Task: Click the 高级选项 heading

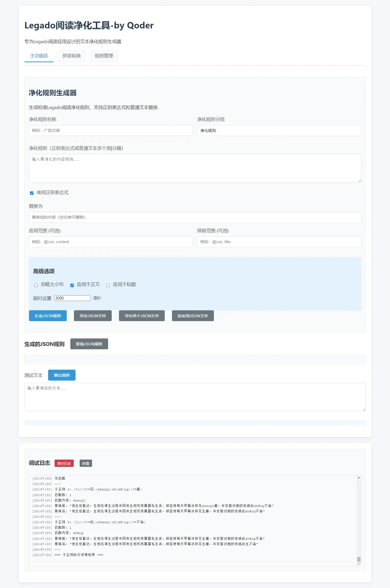Action: pos(44,271)
